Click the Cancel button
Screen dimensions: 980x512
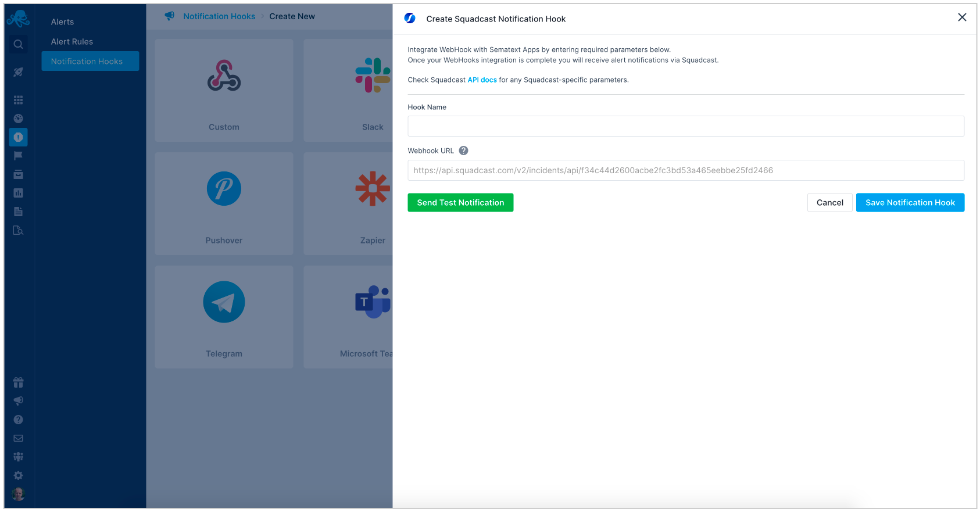point(829,202)
